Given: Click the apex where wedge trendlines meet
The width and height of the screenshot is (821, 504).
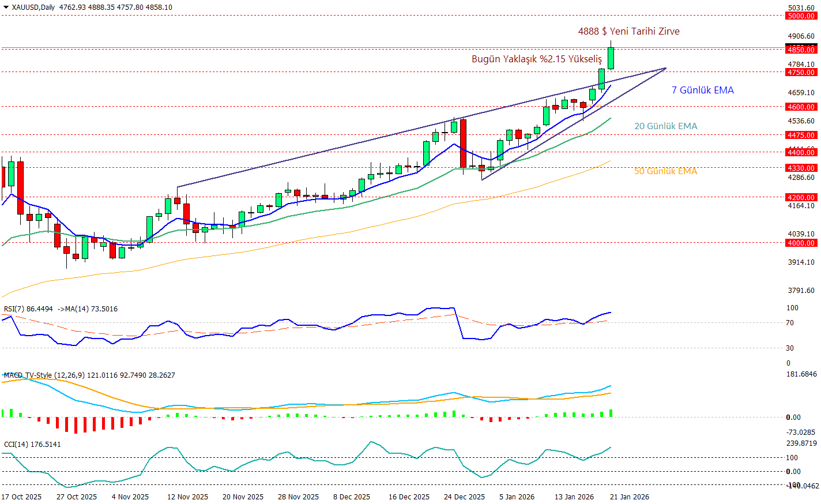Looking at the screenshot, I should click(x=666, y=68).
